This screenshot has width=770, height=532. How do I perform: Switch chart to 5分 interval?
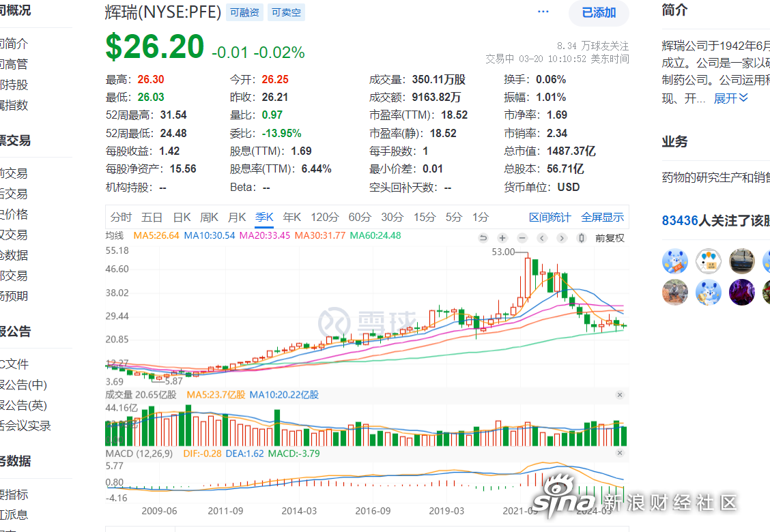pyautogui.click(x=454, y=217)
